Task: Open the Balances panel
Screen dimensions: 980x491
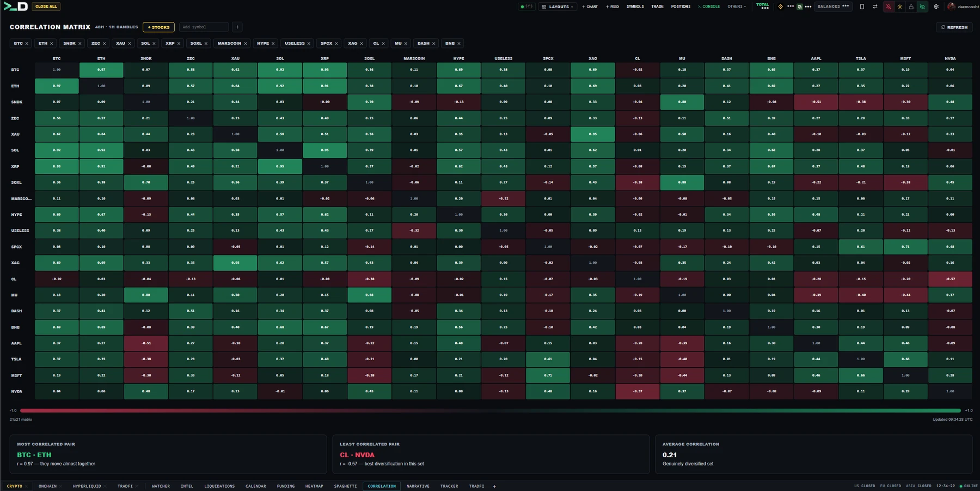Action: 833,7
